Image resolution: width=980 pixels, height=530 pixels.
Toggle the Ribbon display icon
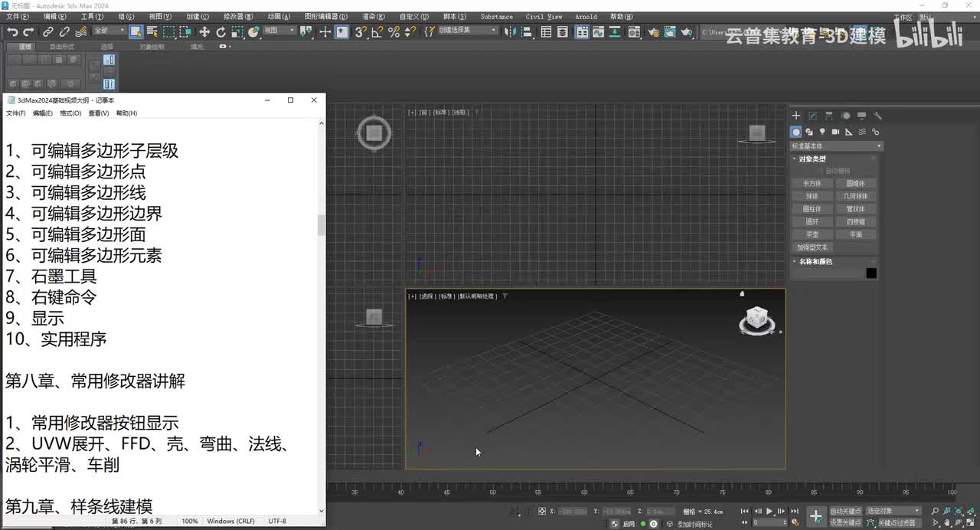click(582, 31)
